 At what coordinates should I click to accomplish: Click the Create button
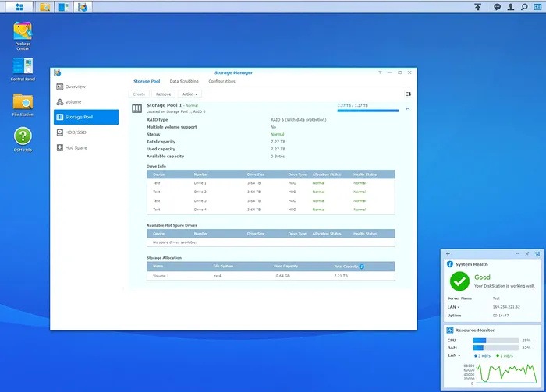139,94
